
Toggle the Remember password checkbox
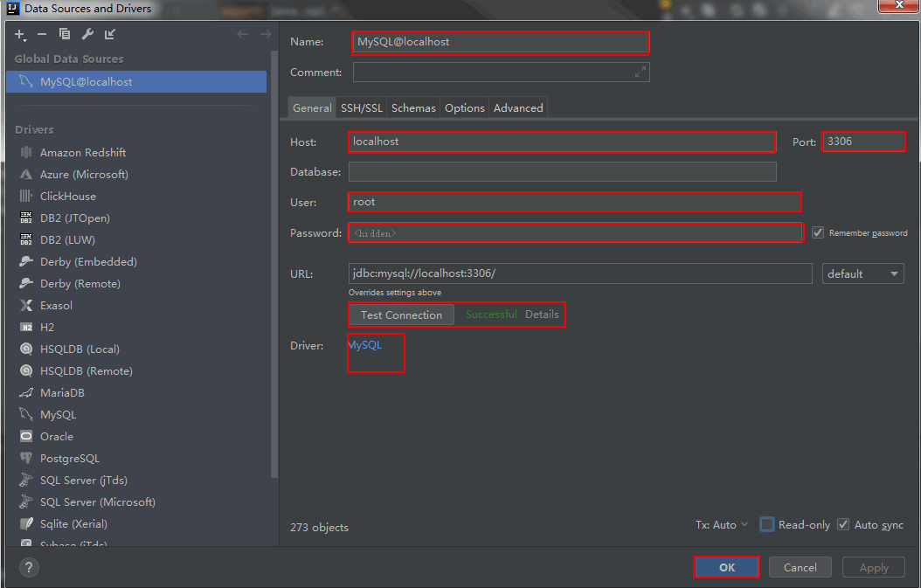[x=818, y=232]
